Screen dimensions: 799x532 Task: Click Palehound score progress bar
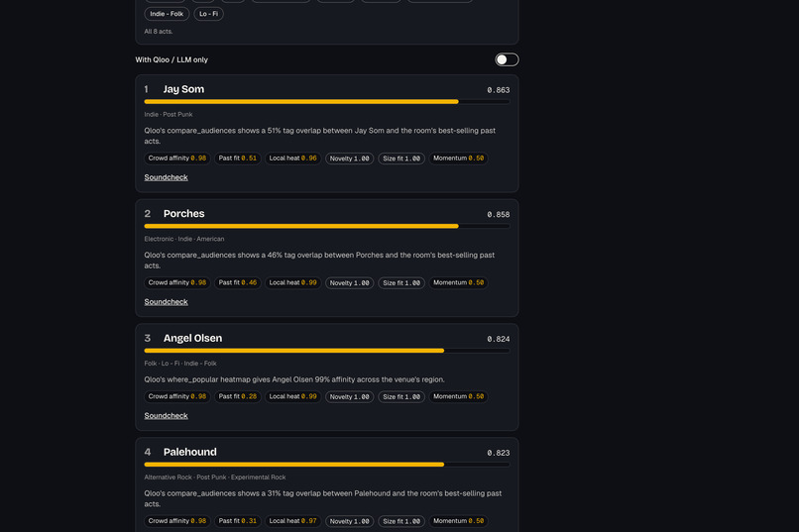(x=326, y=465)
